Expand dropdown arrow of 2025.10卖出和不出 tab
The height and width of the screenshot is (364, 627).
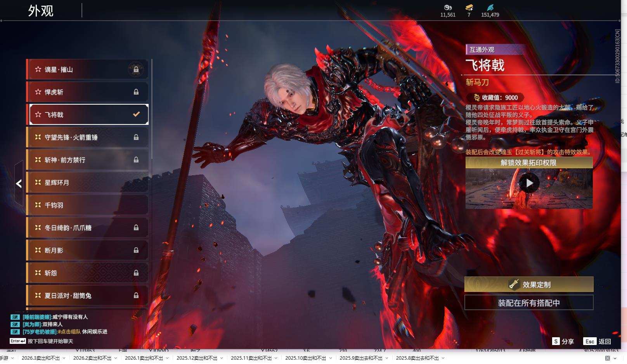[331, 358]
